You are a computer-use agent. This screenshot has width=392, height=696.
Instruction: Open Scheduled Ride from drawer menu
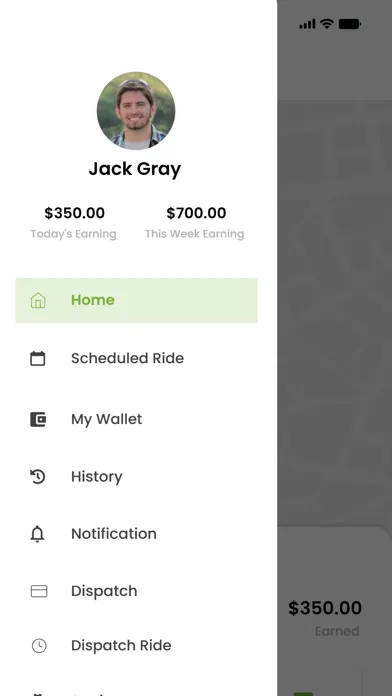pos(127,358)
